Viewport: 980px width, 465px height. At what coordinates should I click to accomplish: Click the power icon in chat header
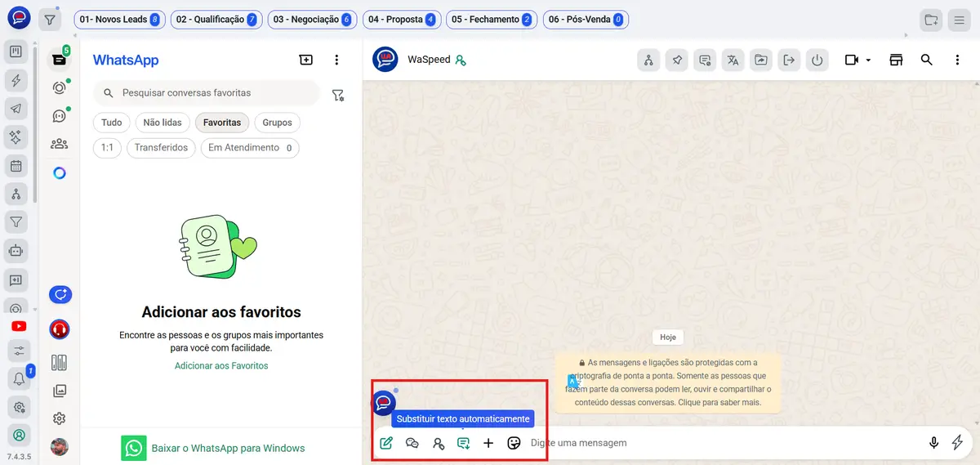pyautogui.click(x=817, y=60)
